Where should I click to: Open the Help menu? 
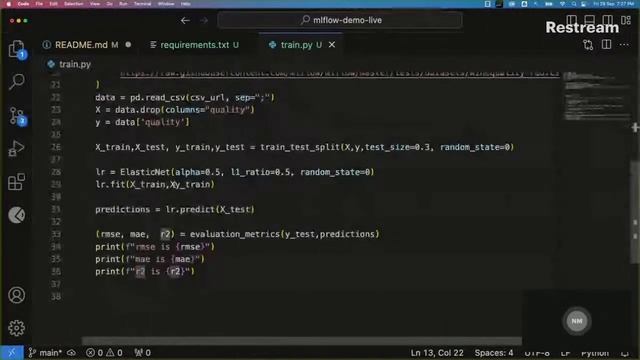(x=186, y=4)
